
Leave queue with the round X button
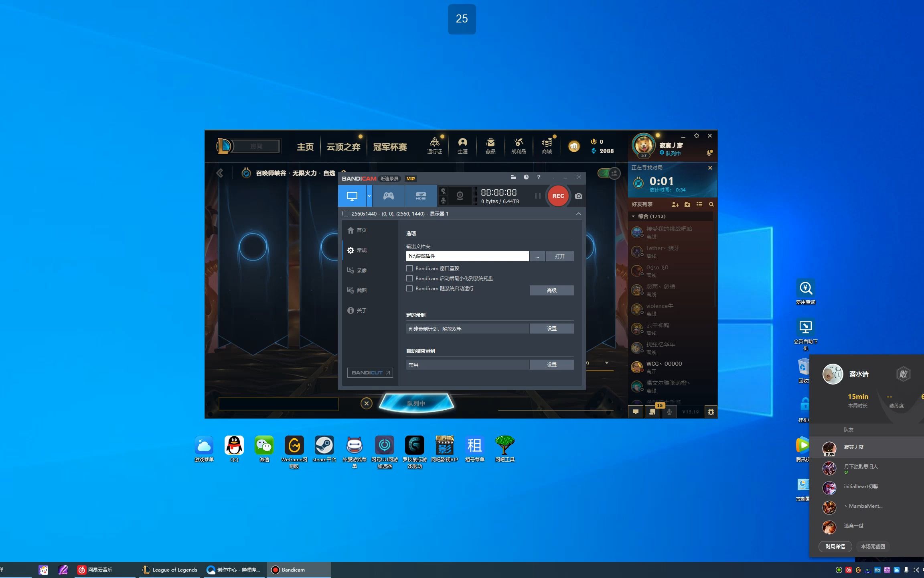tap(366, 403)
